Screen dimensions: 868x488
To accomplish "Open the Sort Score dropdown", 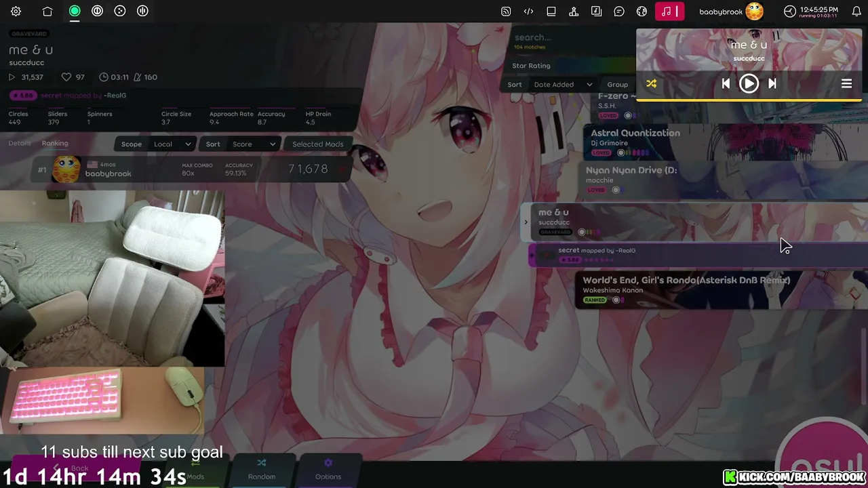I will click(241, 144).
